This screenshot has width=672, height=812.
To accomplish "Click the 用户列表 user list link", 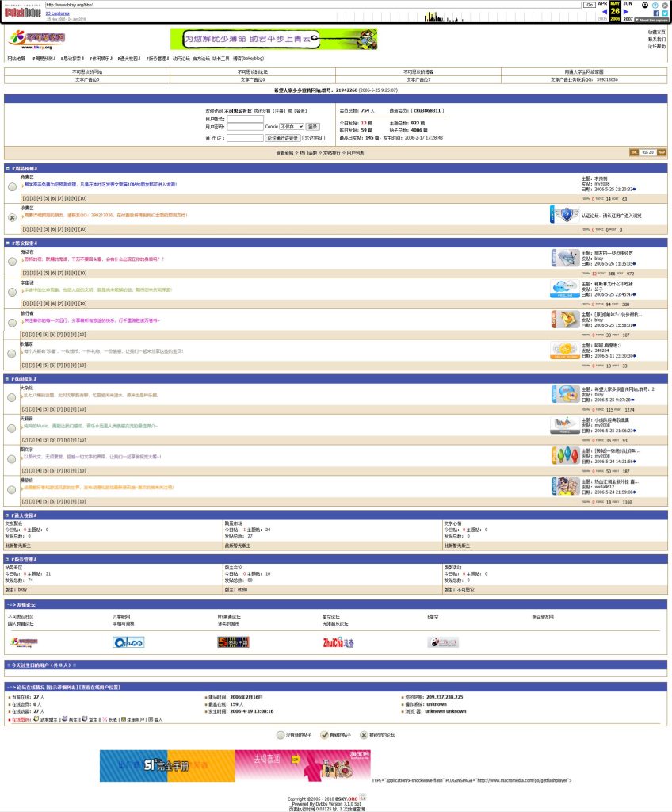I will click(x=354, y=152).
